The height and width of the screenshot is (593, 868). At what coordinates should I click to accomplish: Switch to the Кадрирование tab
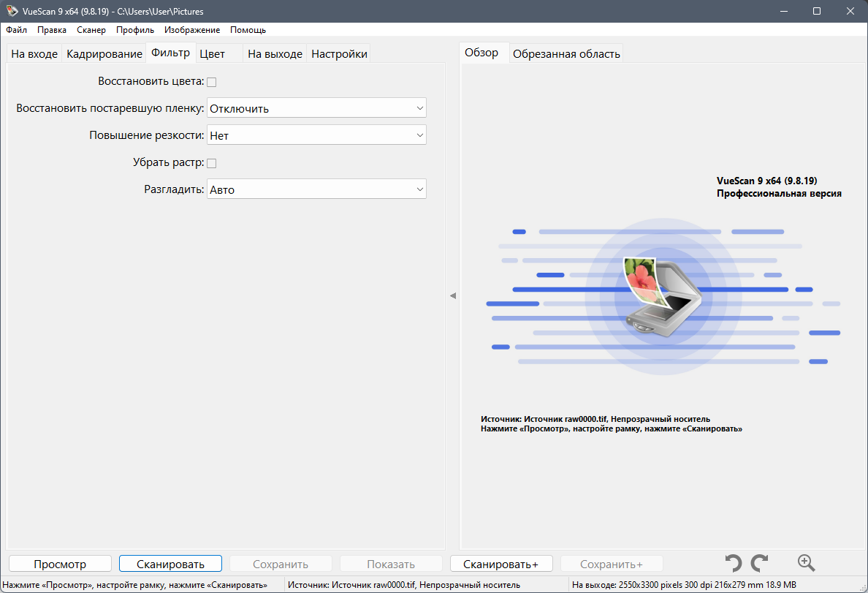tap(104, 54)
